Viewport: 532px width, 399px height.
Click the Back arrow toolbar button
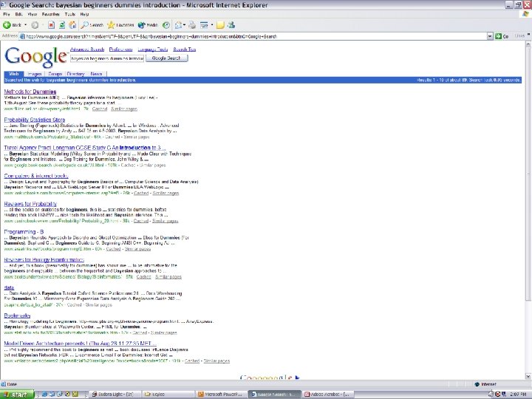coord(12,25)
